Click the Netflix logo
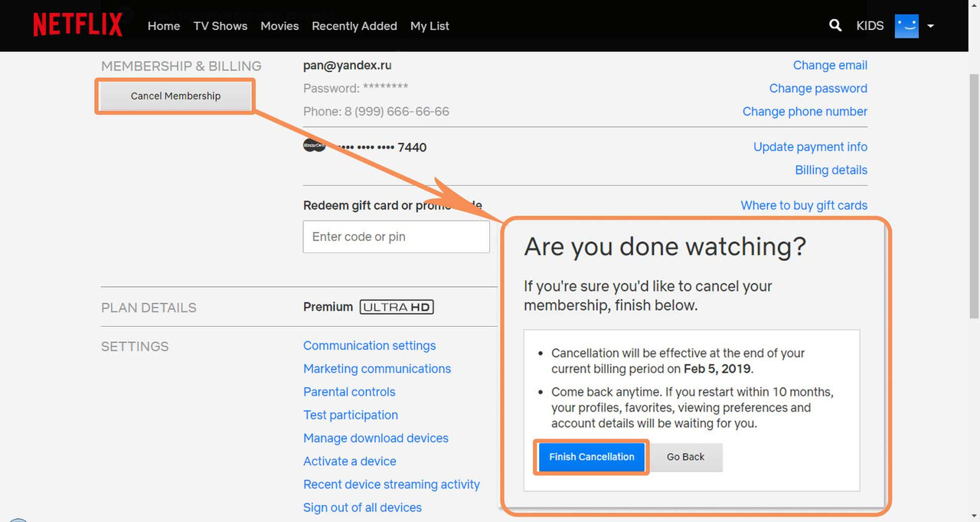The width and height of the screenshot is (980, 522). pyautogui.click(x=77, y=25)
